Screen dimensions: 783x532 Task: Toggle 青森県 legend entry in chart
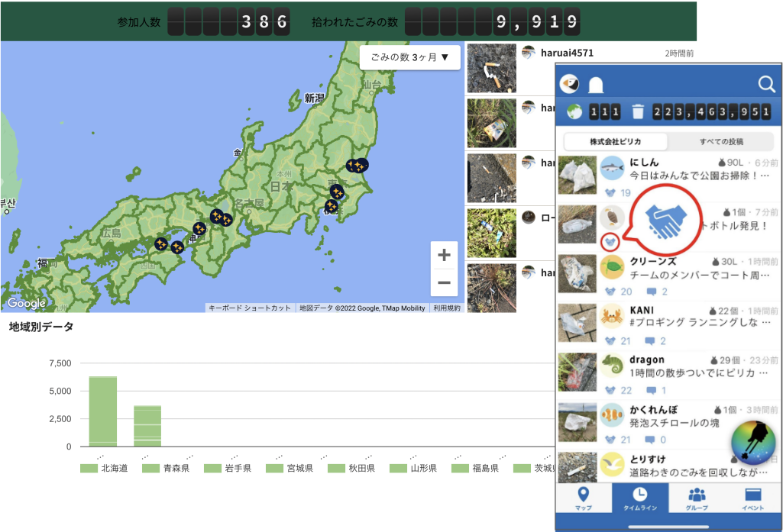[x=166, y=468]
